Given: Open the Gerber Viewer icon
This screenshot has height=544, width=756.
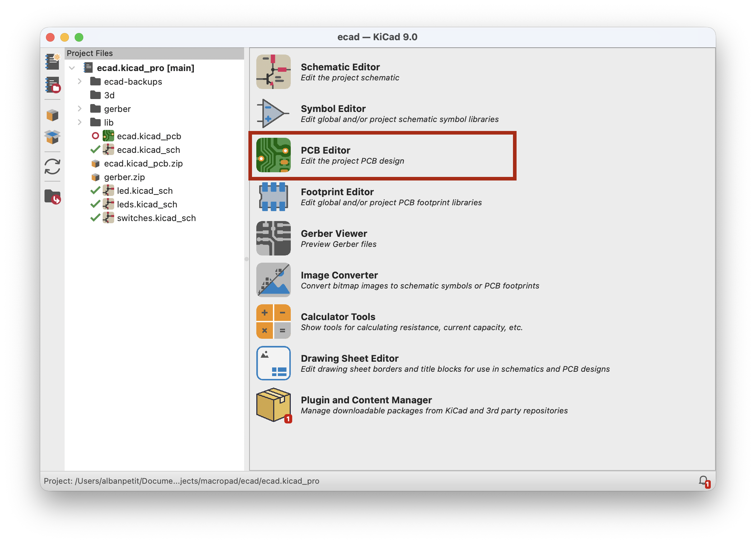Looking at the screenshot, I should 273,238.
